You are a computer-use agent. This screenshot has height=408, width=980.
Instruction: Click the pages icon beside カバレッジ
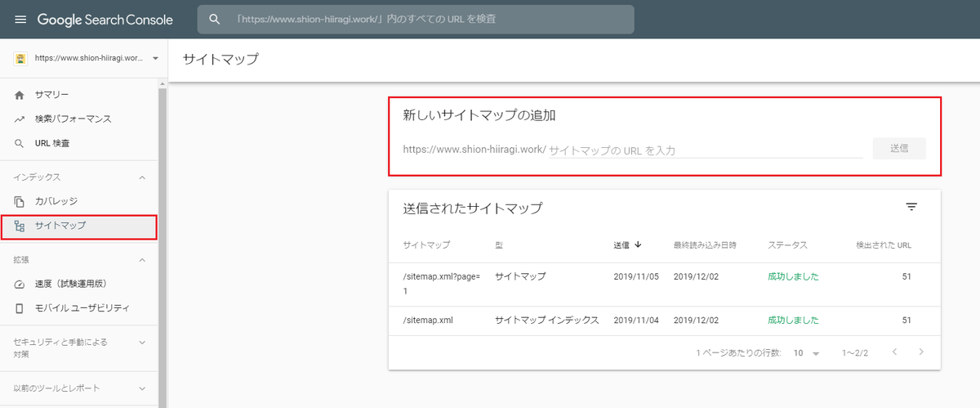(20, 201)
